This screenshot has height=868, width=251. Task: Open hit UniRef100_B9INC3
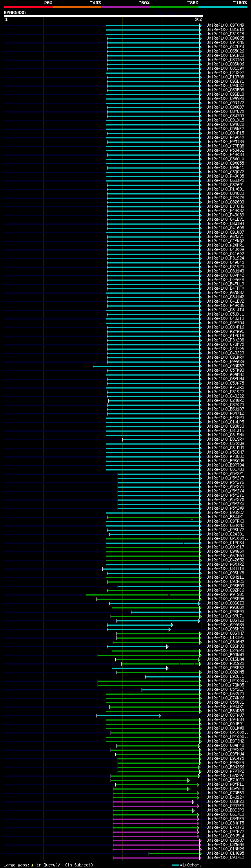(x=225, y=55)
